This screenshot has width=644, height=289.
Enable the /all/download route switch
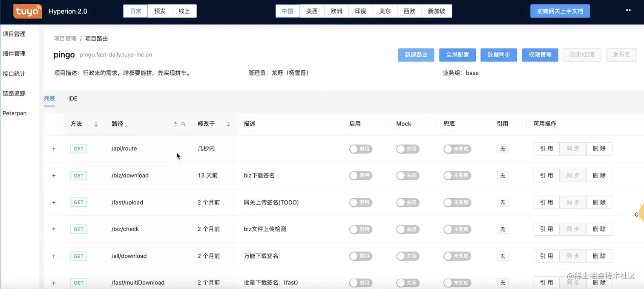click(x=361, y=256)
